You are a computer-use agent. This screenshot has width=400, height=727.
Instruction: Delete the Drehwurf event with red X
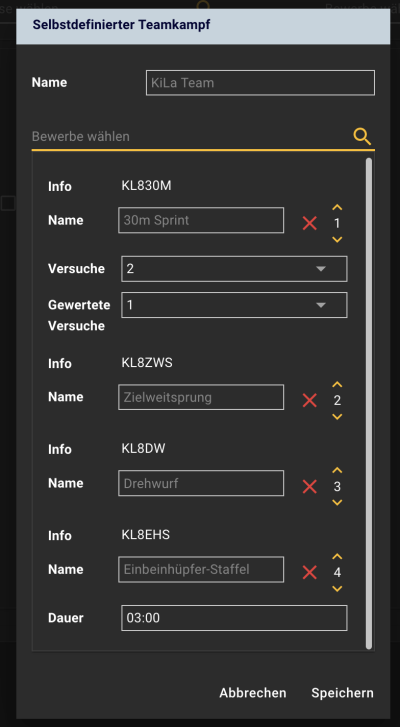[x=310, y=486]
